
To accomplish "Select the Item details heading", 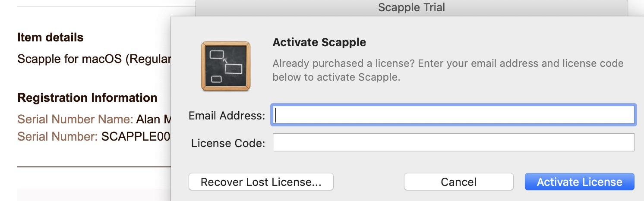I will (51, 38).
